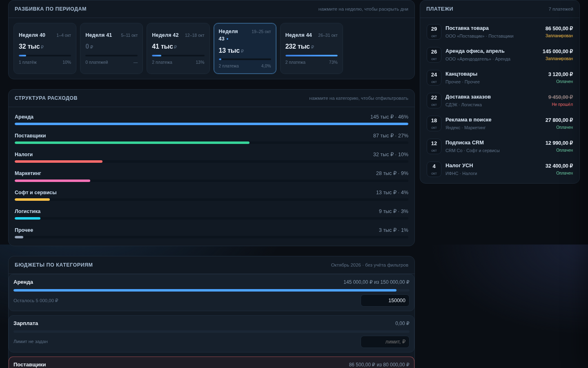
Task: Select the Маркетинг category row
Action: (212, 176)
